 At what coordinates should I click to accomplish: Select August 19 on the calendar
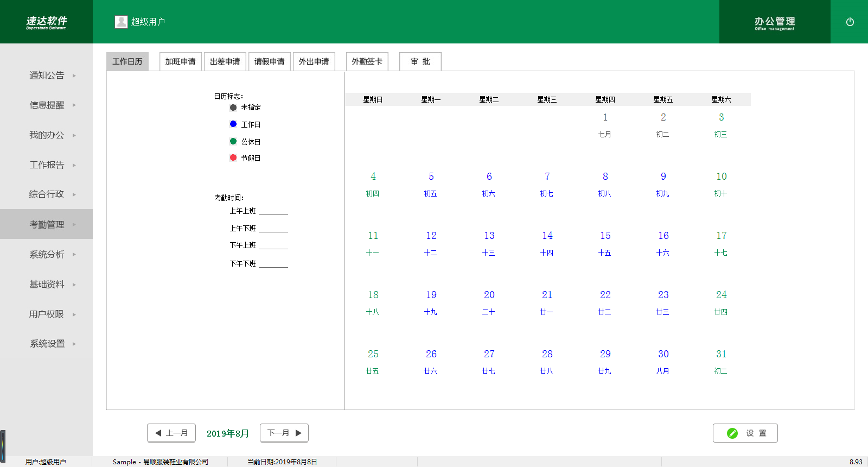click(x=431, y=295)
